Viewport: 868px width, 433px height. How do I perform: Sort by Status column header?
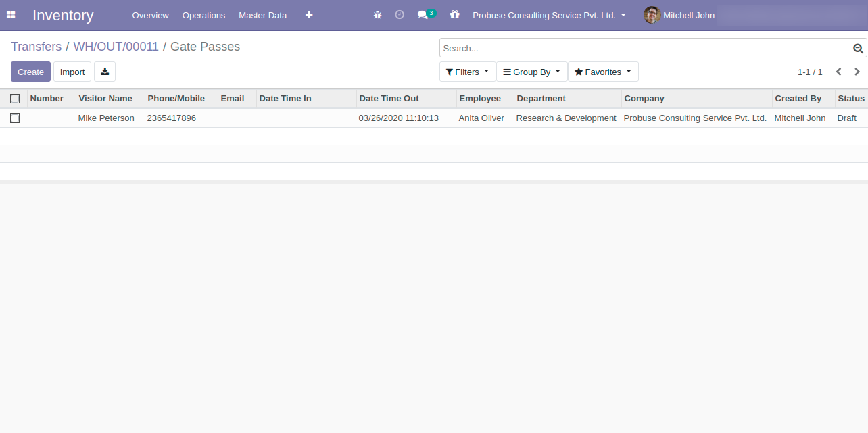[x=851, y=99]
